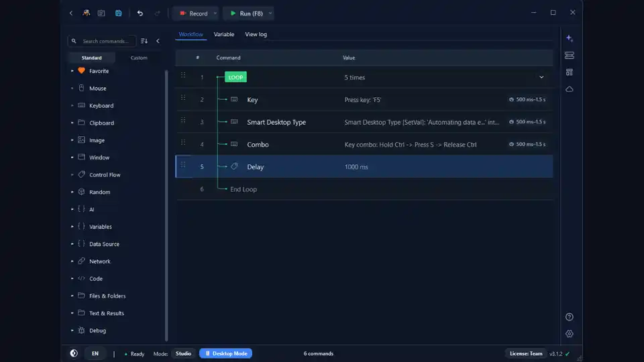Switch to the Variable tab
The height and width of the screenshot is (362, 644).
(224, 34)
